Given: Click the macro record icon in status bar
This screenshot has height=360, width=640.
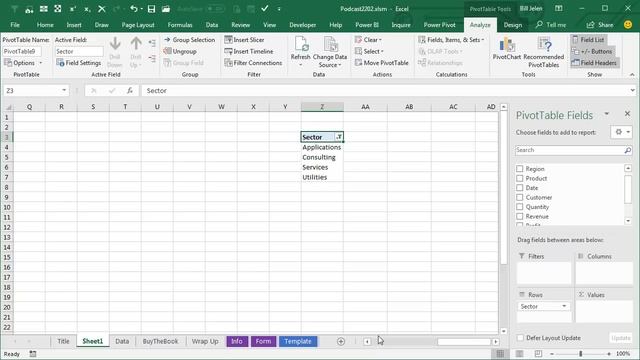Looking at the screenshot, I should pos(33,354).
